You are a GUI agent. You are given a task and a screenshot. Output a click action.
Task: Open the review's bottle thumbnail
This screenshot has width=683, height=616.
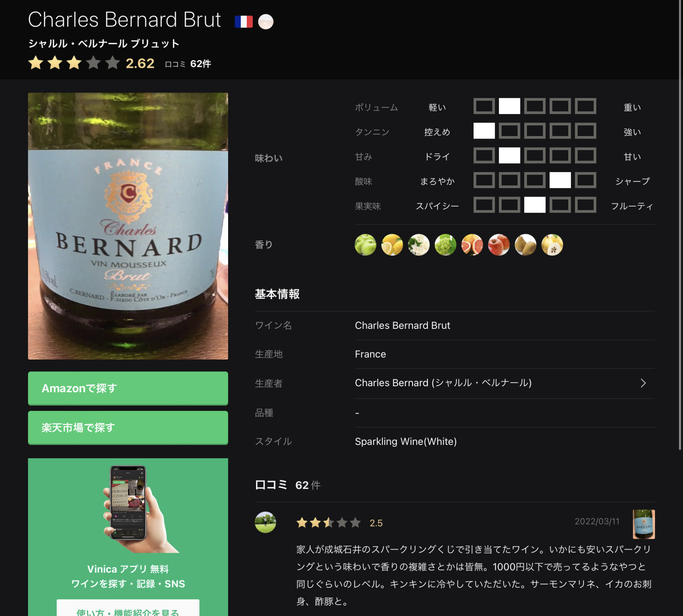pos(644,524)
